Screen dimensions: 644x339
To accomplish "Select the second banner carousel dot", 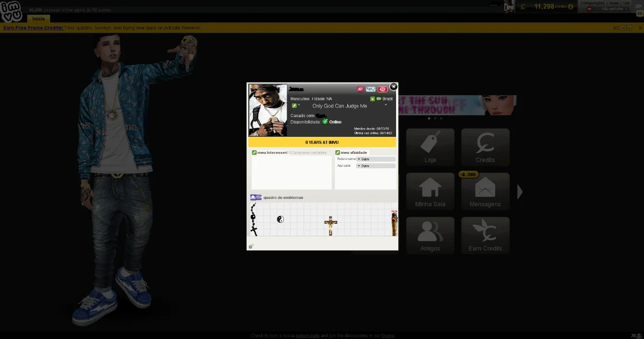I will coord(435,118).
